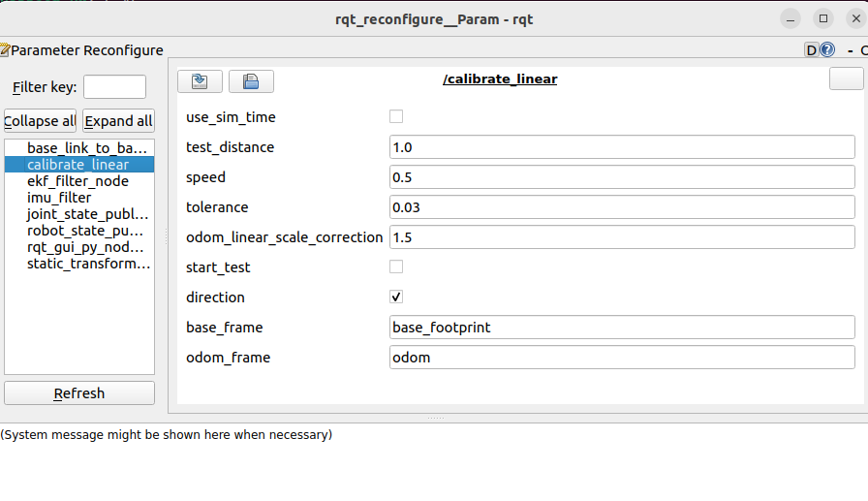Focus the Filter key input field

click(x=114, y=87)
